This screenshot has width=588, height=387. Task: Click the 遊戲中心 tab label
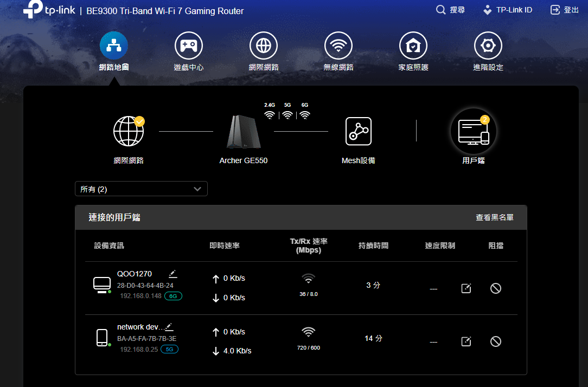tap(189, 67)
